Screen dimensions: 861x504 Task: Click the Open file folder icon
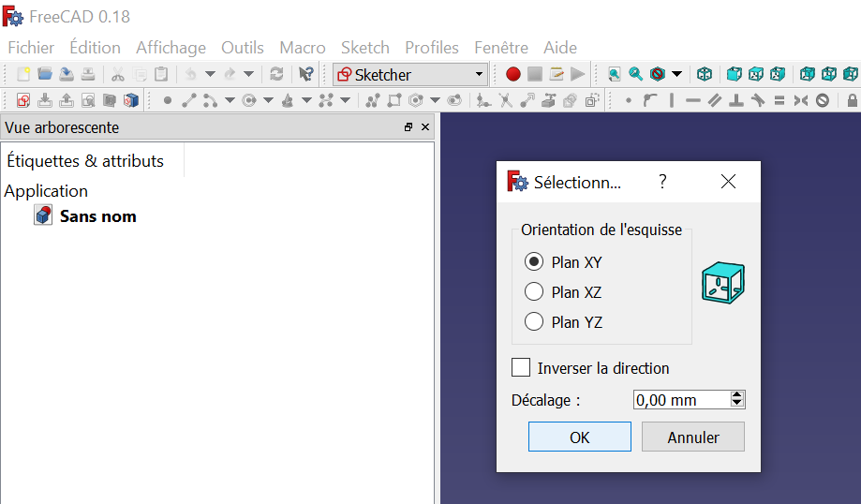tap(45, 74)
